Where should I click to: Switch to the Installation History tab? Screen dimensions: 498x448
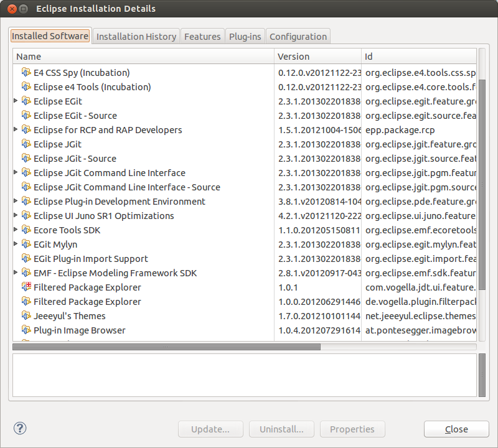(136, 37)
